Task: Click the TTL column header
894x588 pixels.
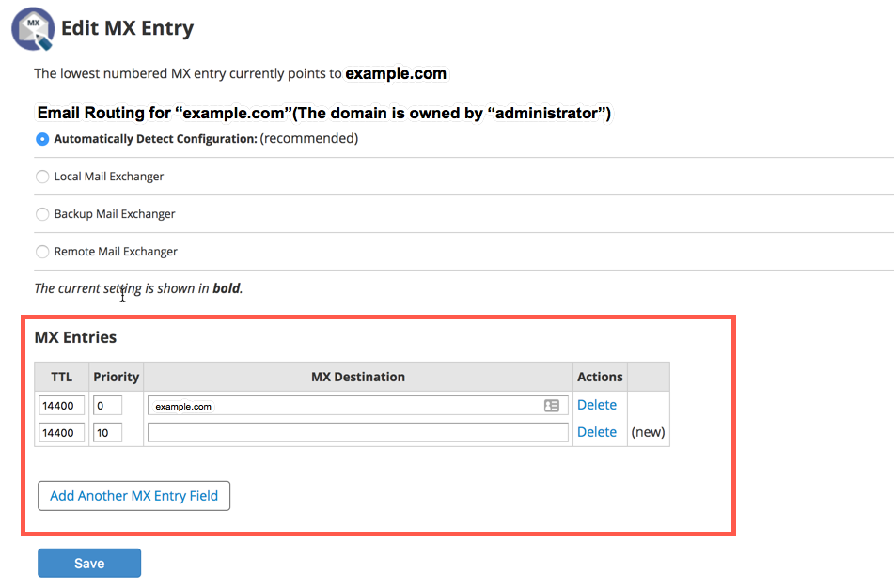Action: [x=62, y=377]
